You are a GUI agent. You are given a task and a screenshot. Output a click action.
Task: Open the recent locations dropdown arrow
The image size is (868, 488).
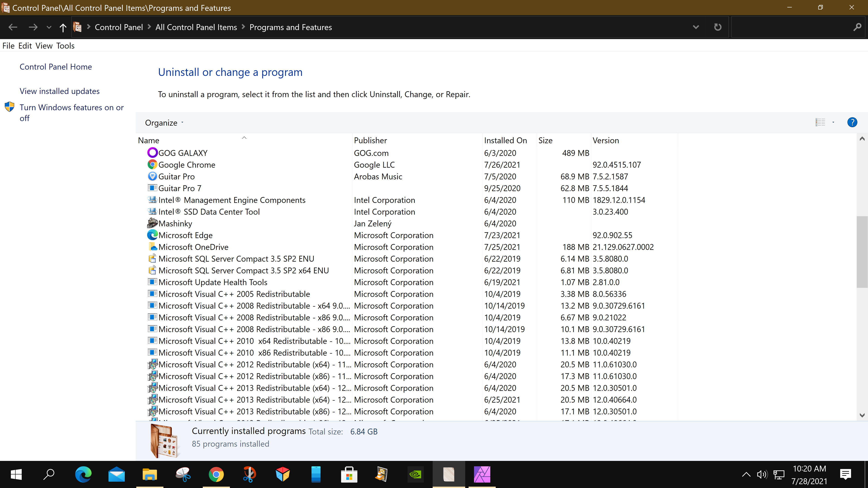pos(49,28)
